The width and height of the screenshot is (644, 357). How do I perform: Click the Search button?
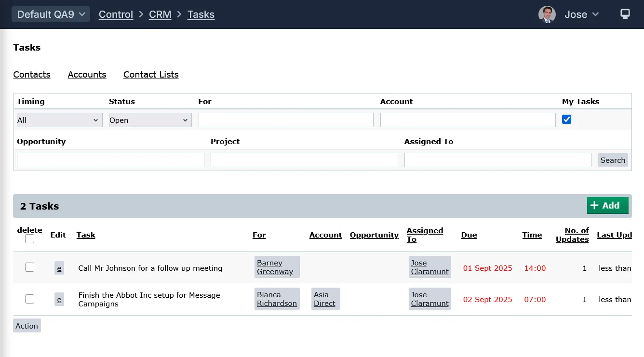(x=613, y=160)
